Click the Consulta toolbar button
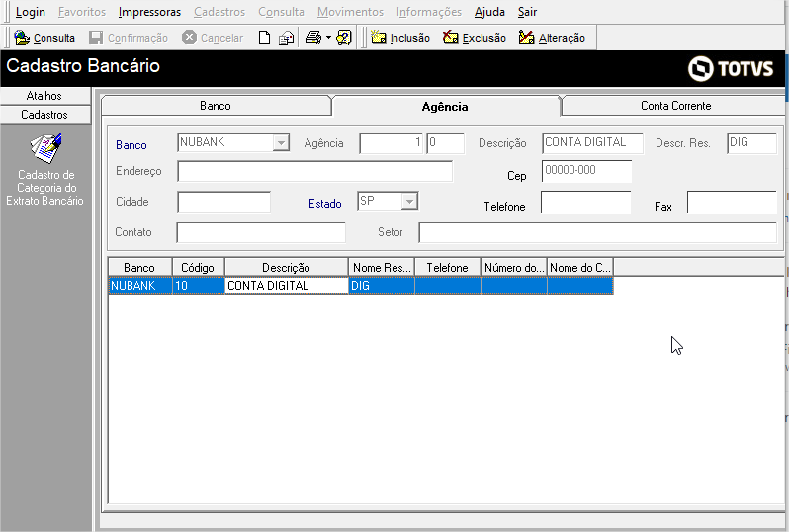The image size is (789, 532). pyautogui.click(x=44, y=38)
